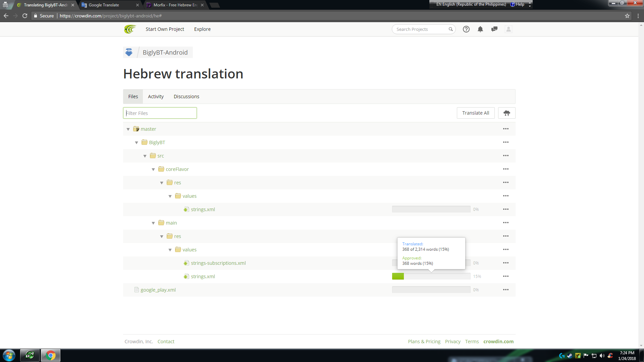The height and width of the screenshot is (362, 644).
Task: Reload the page in Chrome
Action: (x=25, y=16)
